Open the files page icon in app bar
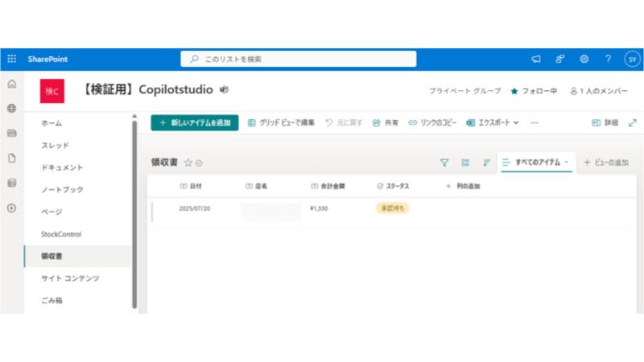Screen dimensions: 644x362 (12, 158)
